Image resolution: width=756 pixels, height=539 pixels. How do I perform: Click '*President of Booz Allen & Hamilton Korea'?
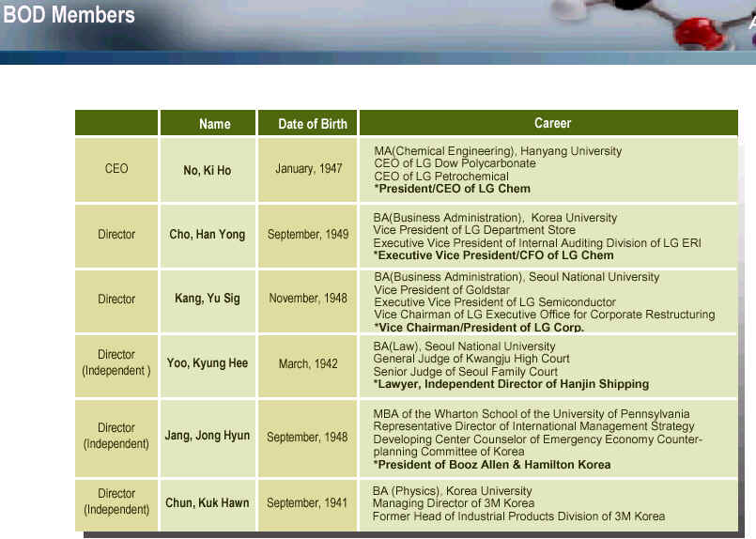[492, 465]
